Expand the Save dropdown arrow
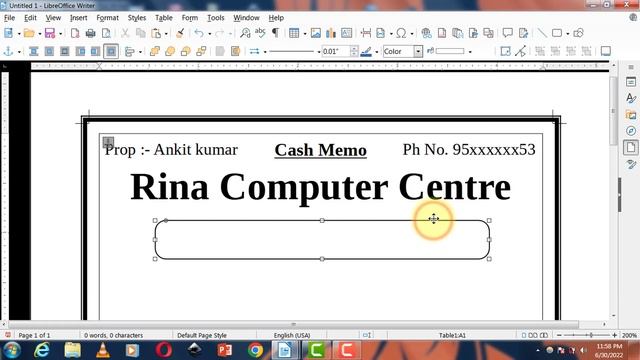This screenshot has height=360, width=640. click(60, 33)
